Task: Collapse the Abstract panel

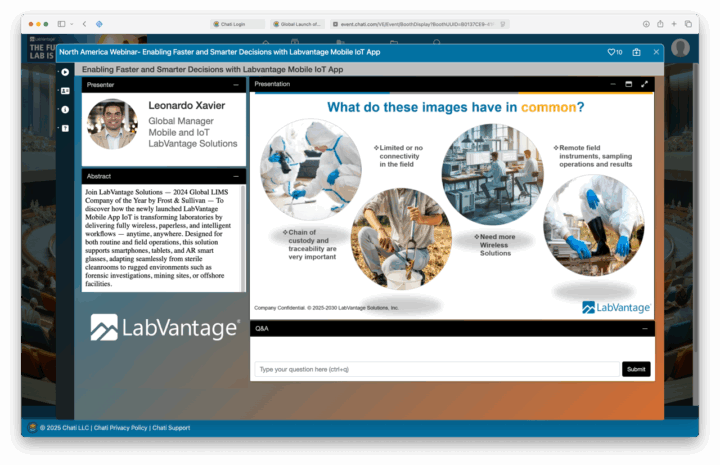Action: pyautogui.click(x=236, y=176)
